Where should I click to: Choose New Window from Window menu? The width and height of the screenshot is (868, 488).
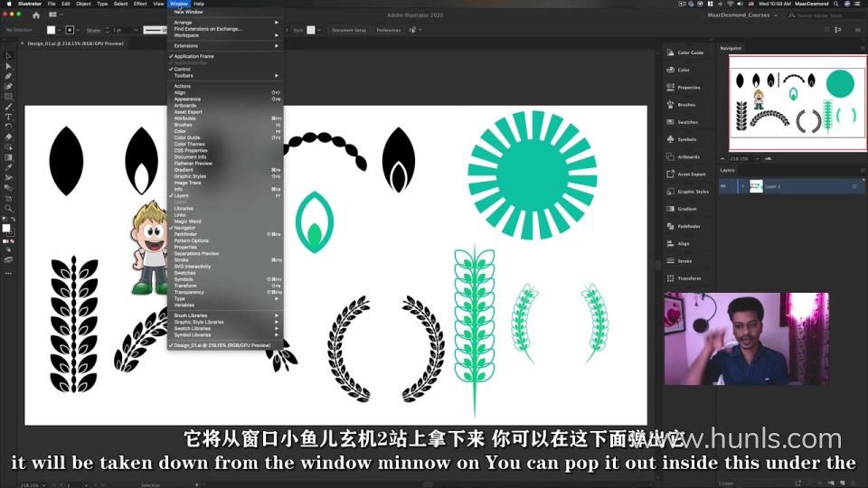[x=225, y=12]
